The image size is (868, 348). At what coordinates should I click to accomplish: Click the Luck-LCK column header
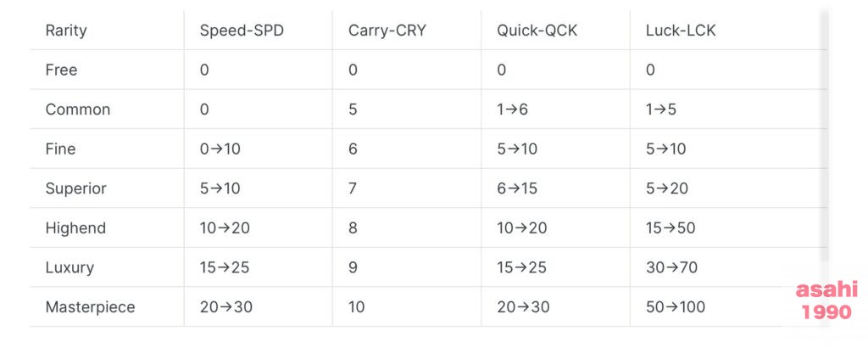681,31
